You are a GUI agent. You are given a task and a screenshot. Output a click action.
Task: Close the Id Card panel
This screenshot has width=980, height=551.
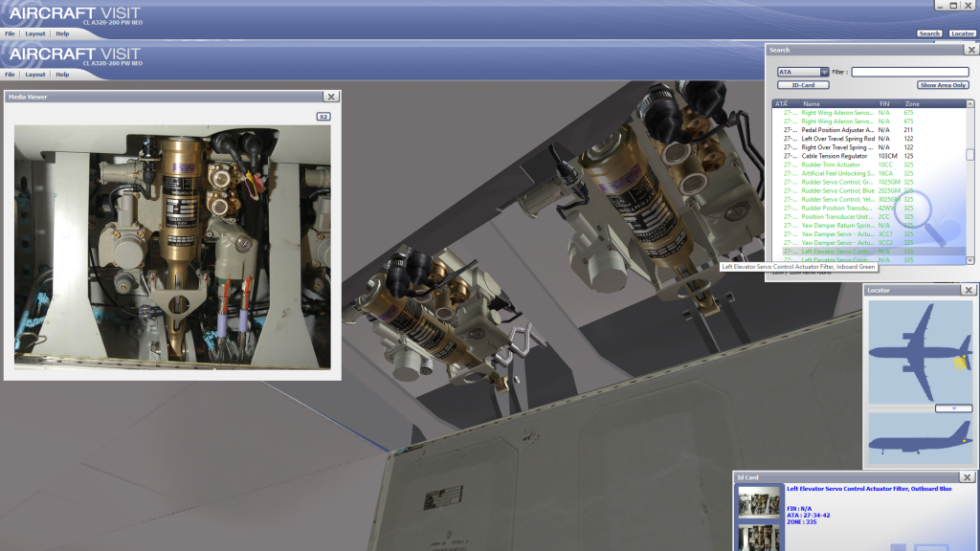click(x=967, y=477)
